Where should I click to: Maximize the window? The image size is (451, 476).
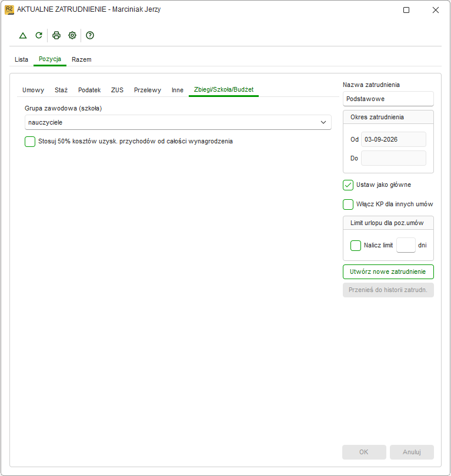coord(406,10)
